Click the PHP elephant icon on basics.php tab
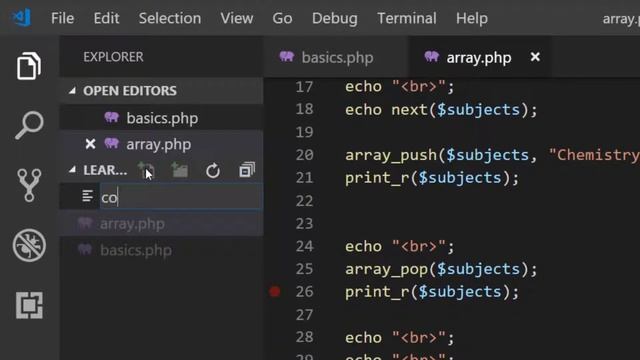Screen dimensions: 640x360 [x=287, y=57]
